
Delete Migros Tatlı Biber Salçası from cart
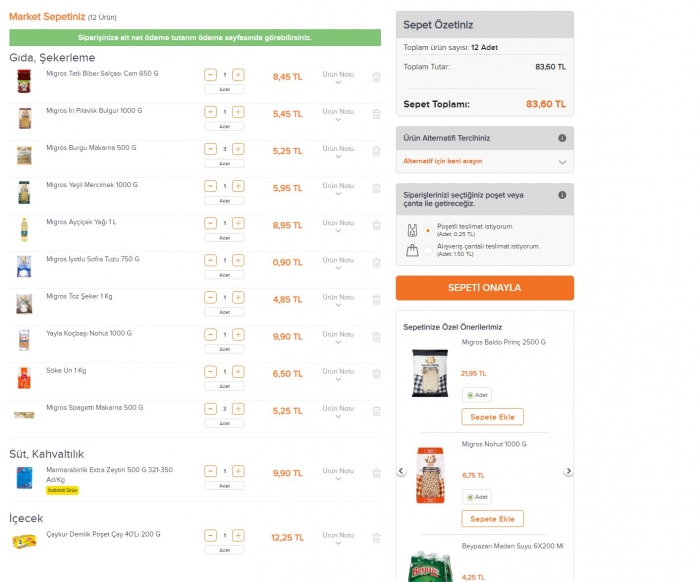pos(376,77)
